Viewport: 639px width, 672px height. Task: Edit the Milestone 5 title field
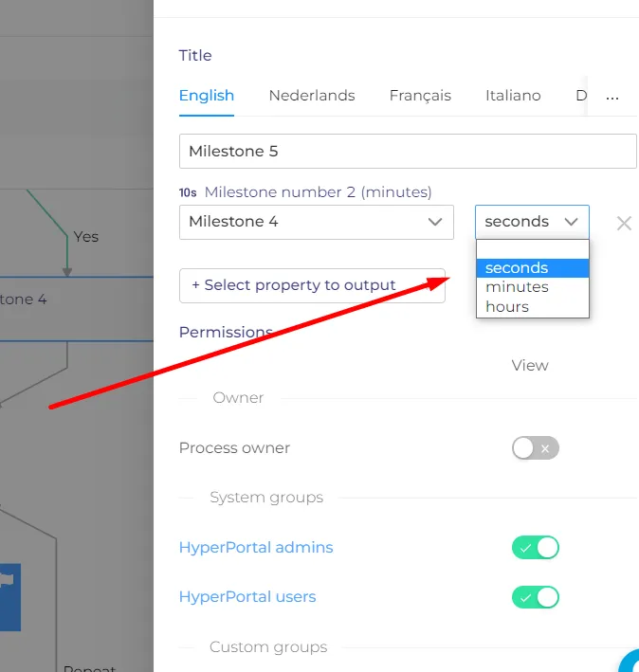[408, 152]
